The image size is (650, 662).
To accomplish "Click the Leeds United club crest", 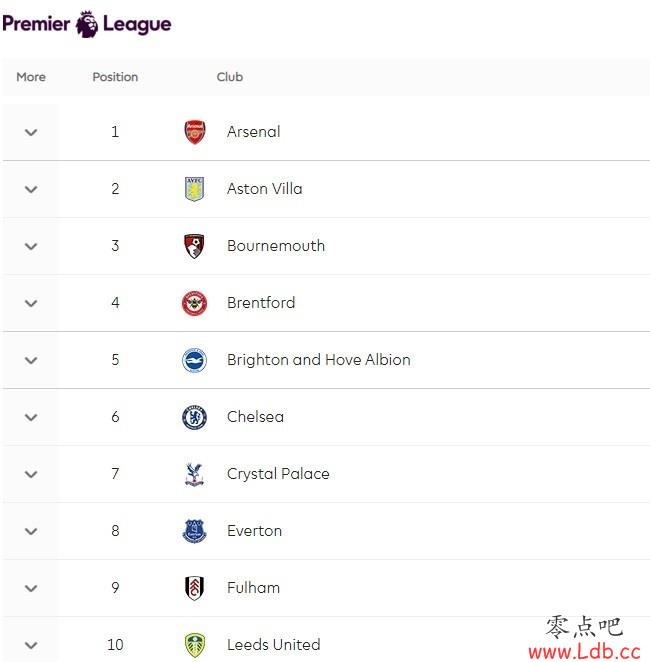I will 195,645.
